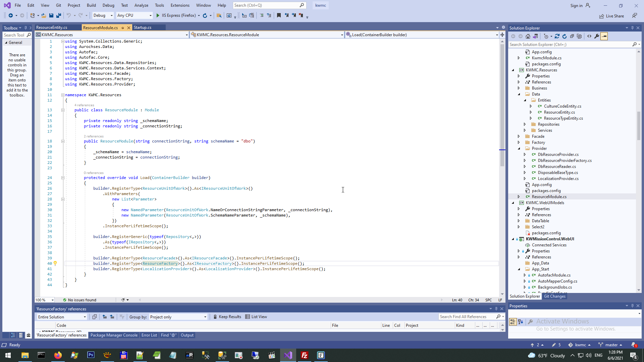Switch to the Startup.cs tab
Screen dimensions: 644x362
click(143, 27)
